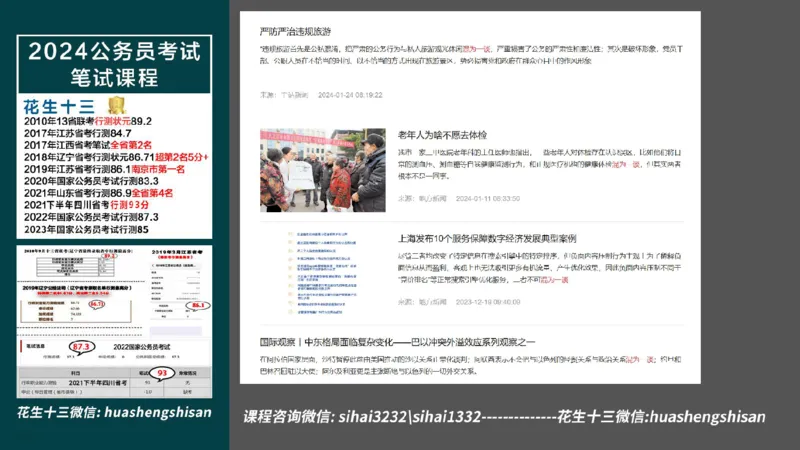Click the circled 87.3 score
The height and width of the screenshot is (450, 800).
[x=81, y=347]
